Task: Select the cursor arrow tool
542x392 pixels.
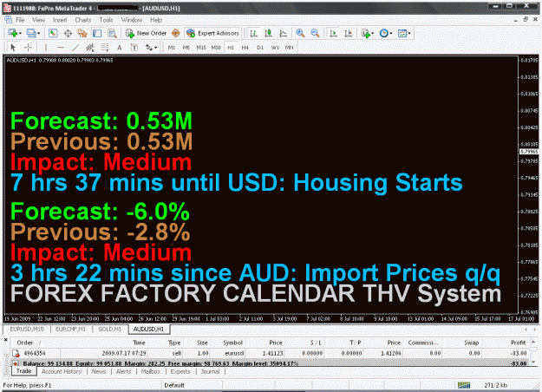Action: click(x=13, y=48)
